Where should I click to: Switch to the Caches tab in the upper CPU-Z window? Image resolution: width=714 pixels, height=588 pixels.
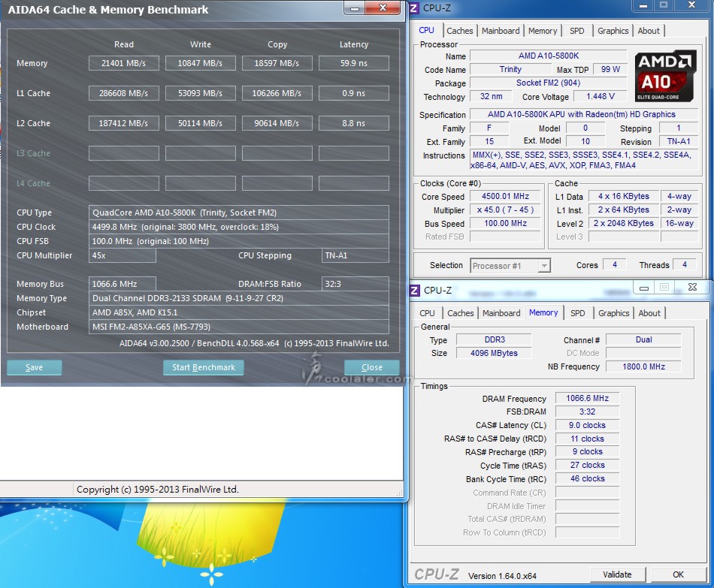coord(459,31)
